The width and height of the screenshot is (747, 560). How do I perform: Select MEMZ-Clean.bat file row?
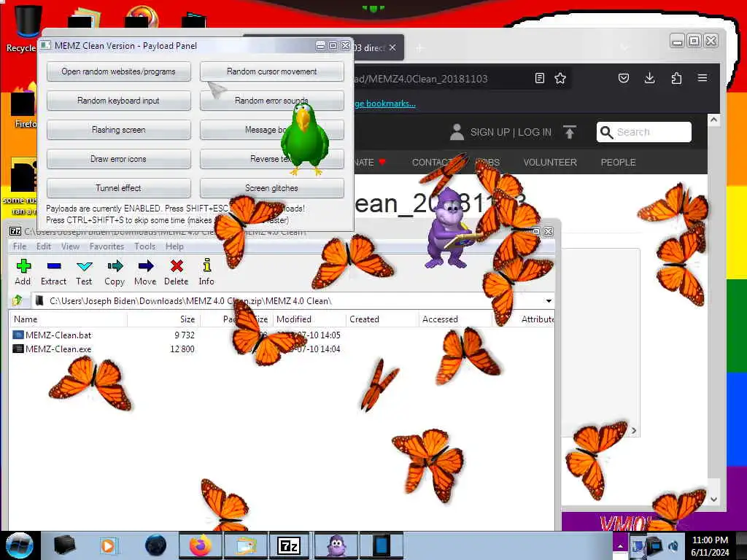click(281, 335)
